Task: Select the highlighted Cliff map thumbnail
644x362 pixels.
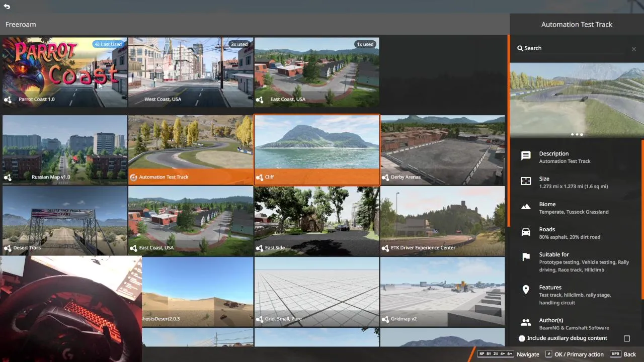Action: [x=317, y=150]
